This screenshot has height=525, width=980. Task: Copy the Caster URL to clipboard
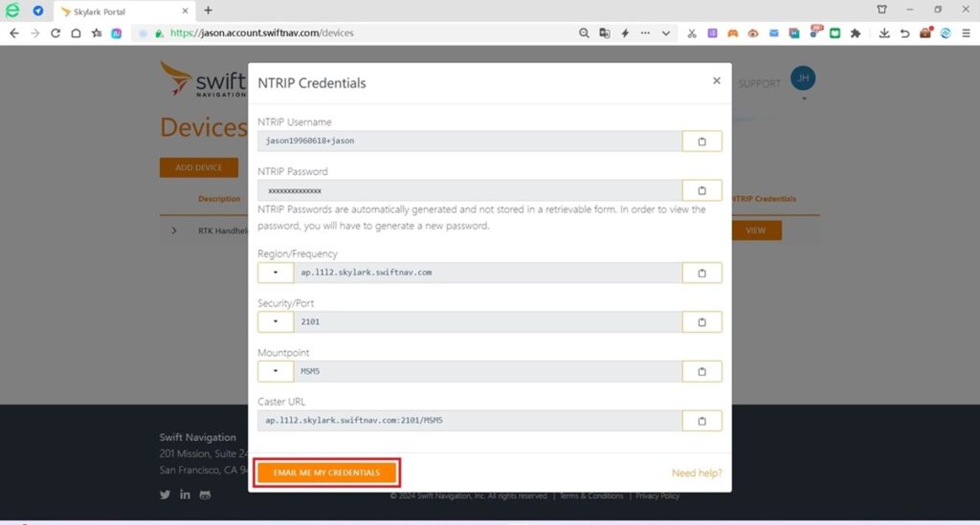pos(702,421)
